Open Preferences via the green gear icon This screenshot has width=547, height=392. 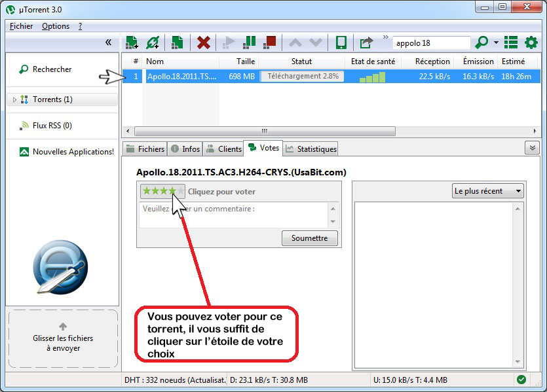pyautogui.click(x=531, y=43)
